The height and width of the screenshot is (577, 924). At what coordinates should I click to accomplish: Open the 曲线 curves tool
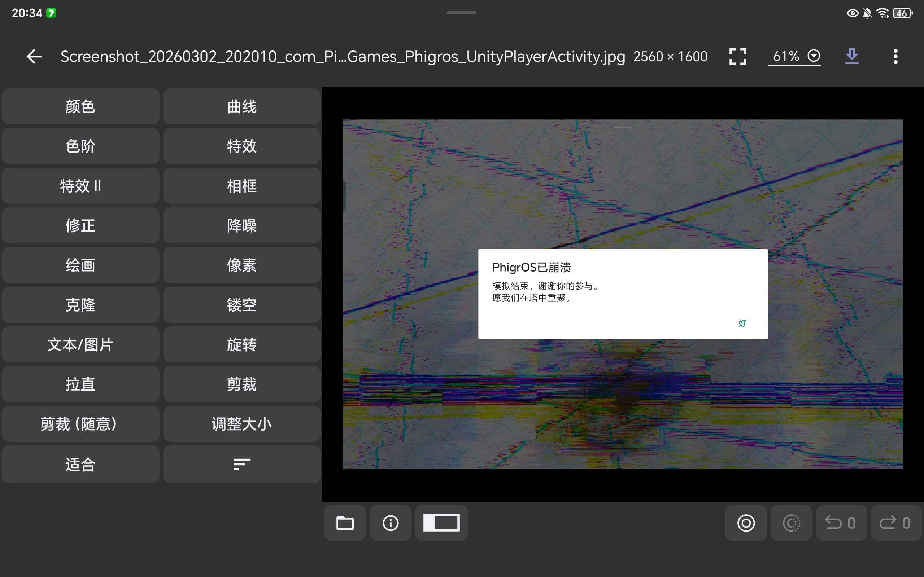(242, 106)
